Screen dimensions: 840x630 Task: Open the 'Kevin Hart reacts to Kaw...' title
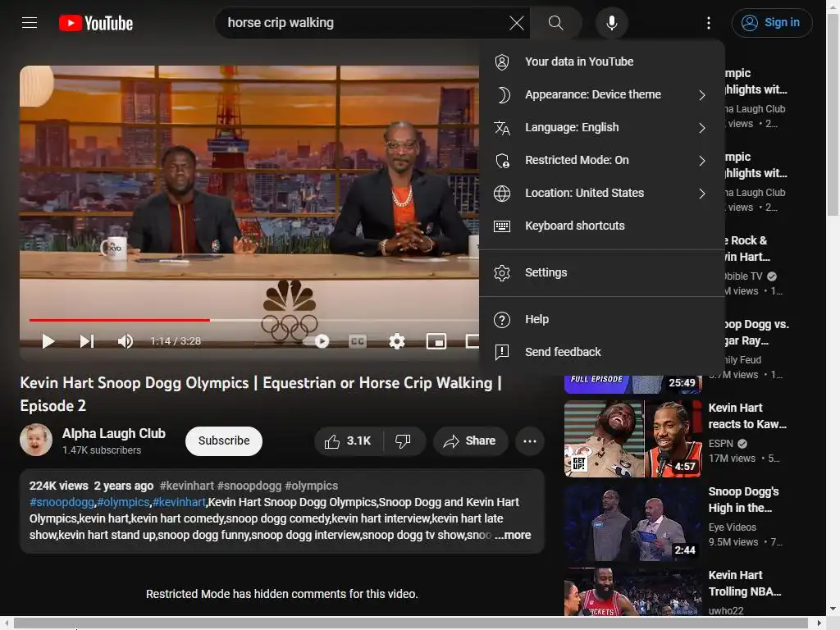[x=747, y=416]
